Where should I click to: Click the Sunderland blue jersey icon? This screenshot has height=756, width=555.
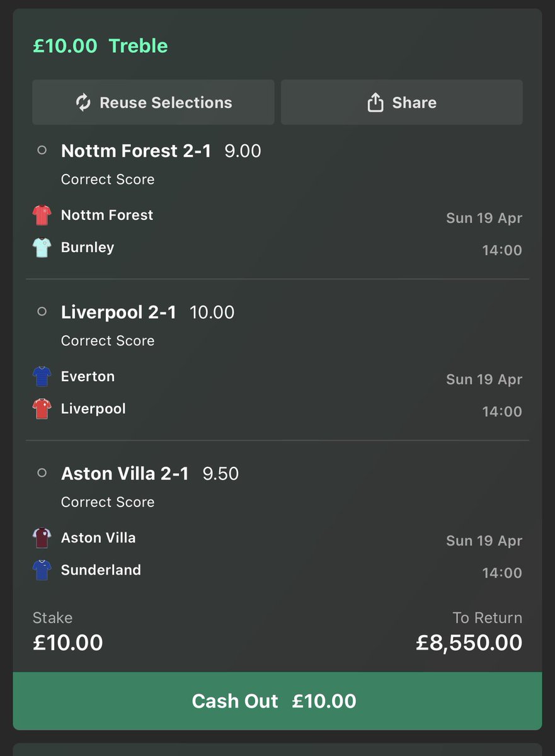pos(42,570)
